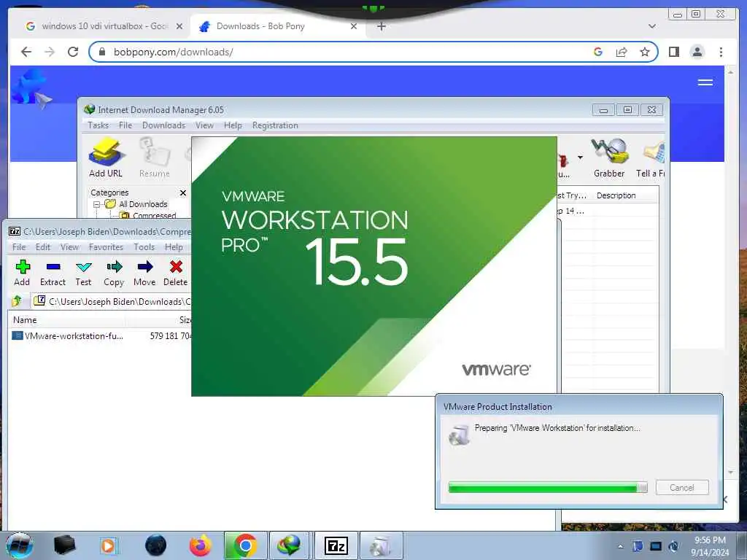Click the Move icon in 7-Zip
This screenshot has height=560, width=747.
tap(144, 273)
